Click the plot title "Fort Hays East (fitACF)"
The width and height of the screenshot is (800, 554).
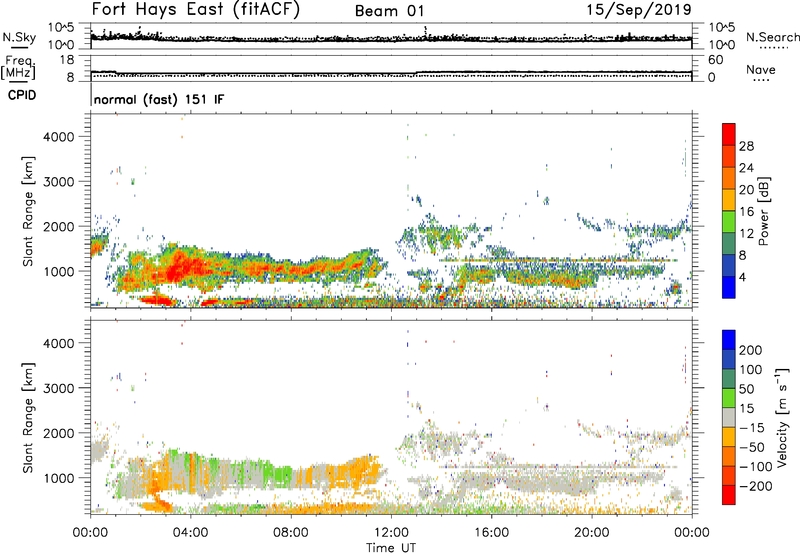(196, 9)
